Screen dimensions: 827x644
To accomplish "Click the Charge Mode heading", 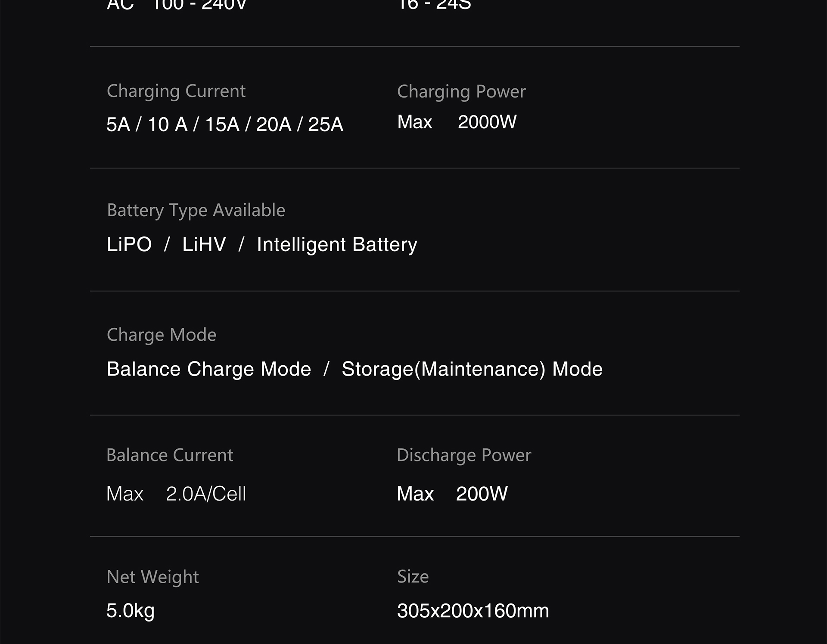I will point(161,335).
